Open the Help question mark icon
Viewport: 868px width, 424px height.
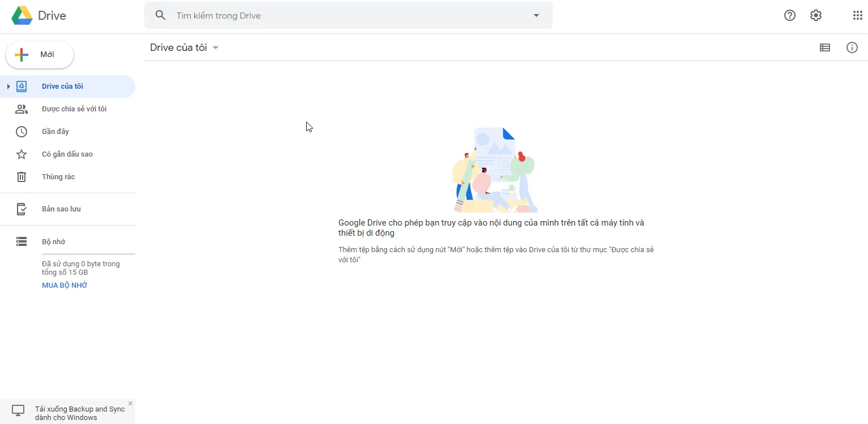point(790,15)
